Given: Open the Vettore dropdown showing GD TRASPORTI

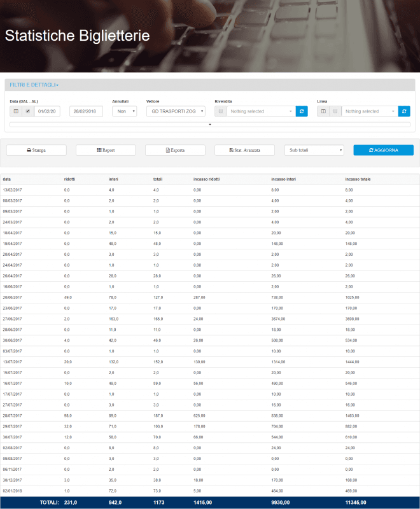Looking at the screenshot, I should click(x=176, y=111).
